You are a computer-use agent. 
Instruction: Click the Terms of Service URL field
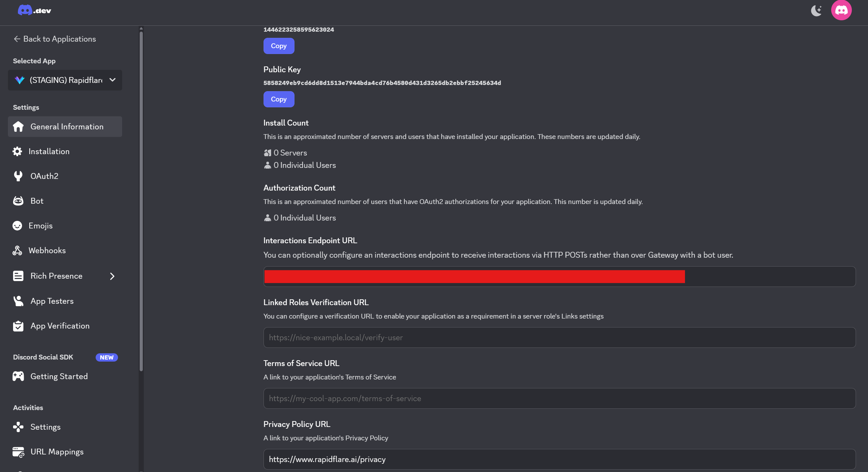[x=559, y=398]
